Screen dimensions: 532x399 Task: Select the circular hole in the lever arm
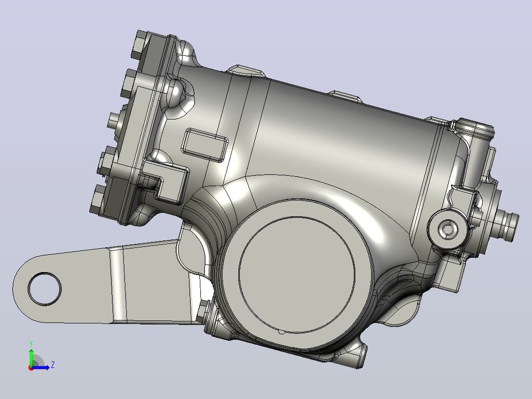pos(44,289)
